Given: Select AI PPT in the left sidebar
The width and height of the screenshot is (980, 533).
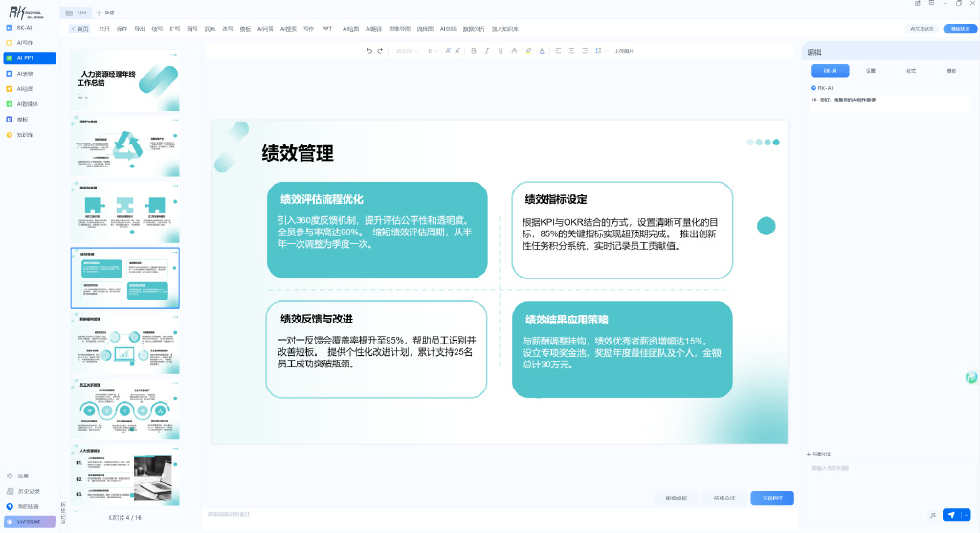Looking at the screenshot, I should click(30, 58).
